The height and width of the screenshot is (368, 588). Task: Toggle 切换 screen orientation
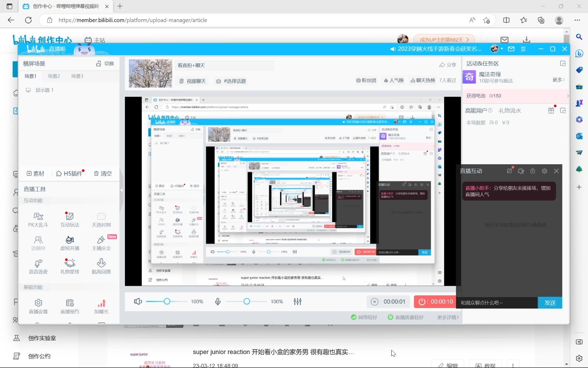click(105, 64)
